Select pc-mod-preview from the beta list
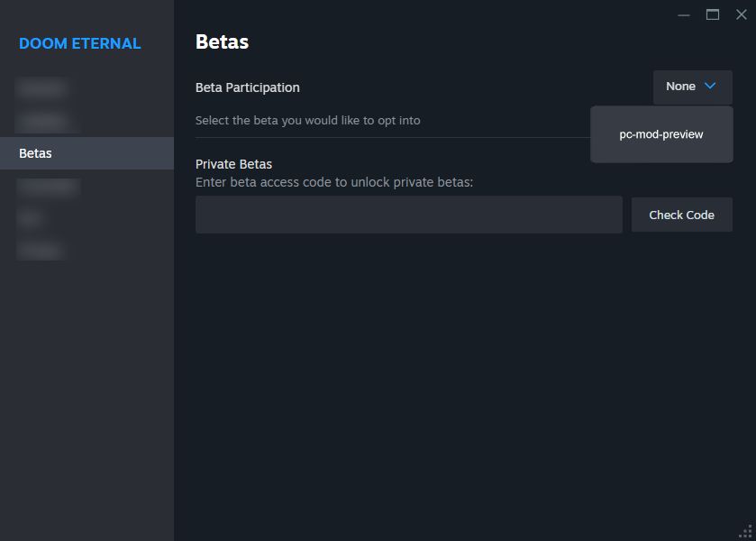756x541 pixels. coord(661,134)
